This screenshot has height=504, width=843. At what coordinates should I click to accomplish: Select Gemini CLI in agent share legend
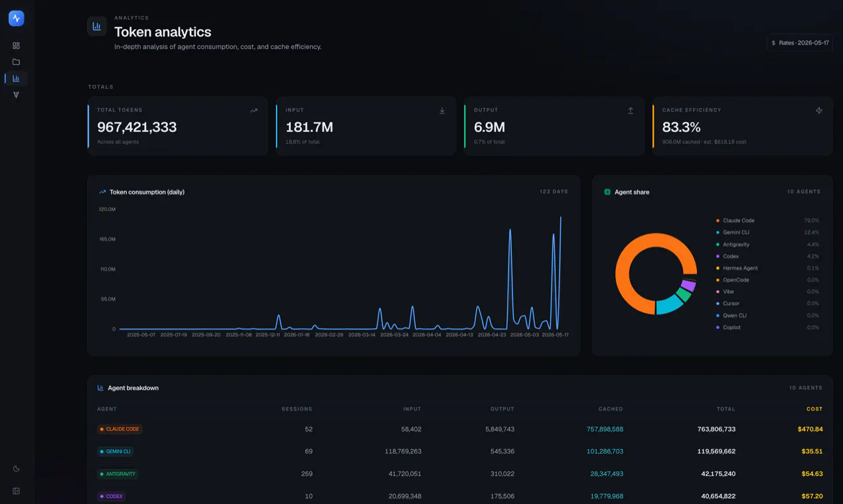(736, 233)
